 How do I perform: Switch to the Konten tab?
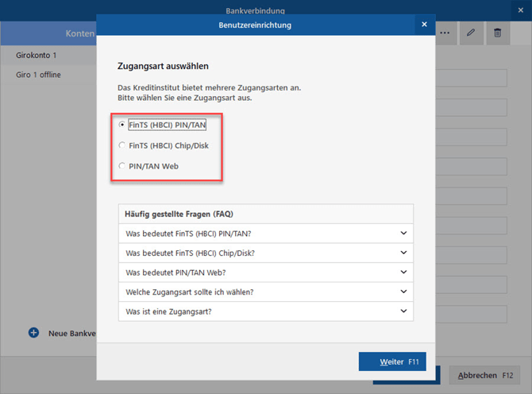pos(79,33)
